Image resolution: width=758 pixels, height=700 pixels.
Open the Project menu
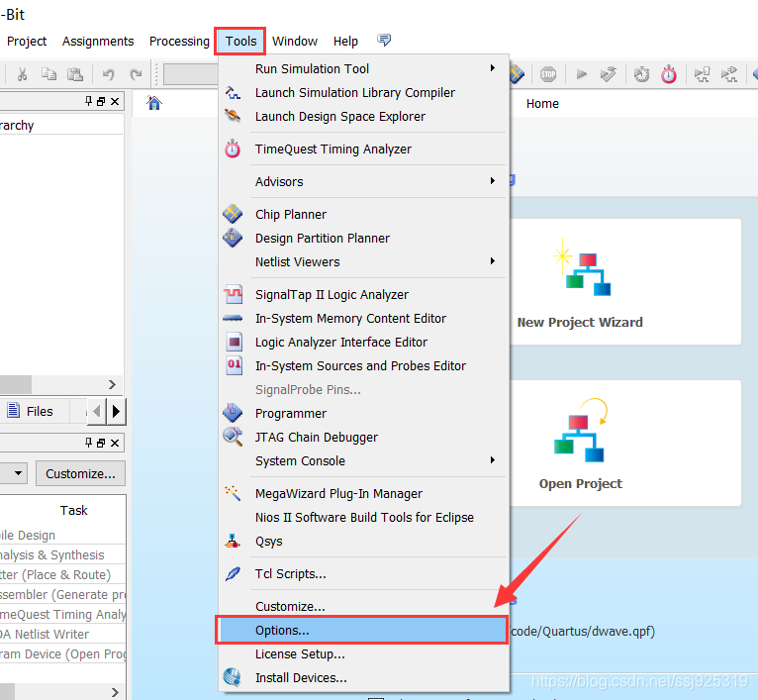click(x=27, y=42)
